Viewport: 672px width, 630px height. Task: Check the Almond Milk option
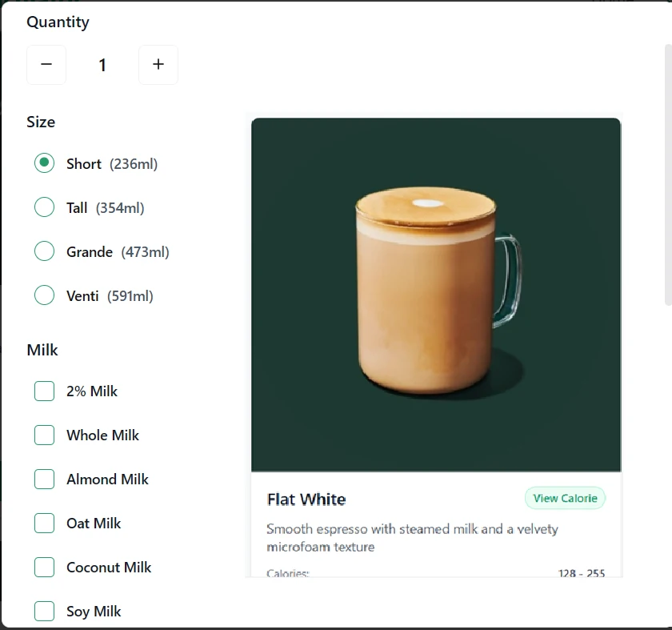[44, 479]
